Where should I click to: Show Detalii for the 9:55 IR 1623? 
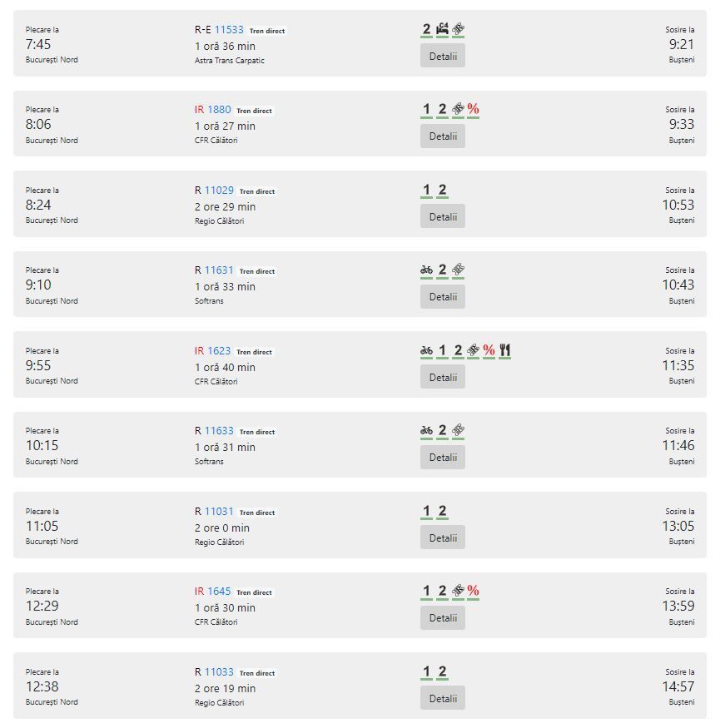(x=443, y=377)
